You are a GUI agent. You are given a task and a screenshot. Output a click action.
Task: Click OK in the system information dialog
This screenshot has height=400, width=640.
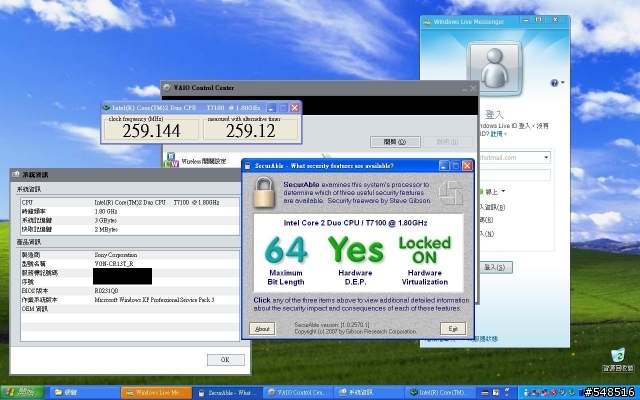pos(225,360)
